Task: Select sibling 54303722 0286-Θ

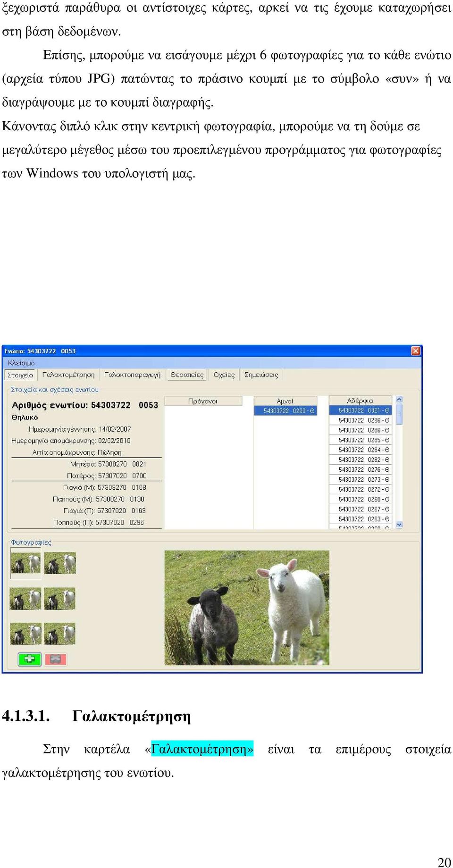Action: [361, 430]
